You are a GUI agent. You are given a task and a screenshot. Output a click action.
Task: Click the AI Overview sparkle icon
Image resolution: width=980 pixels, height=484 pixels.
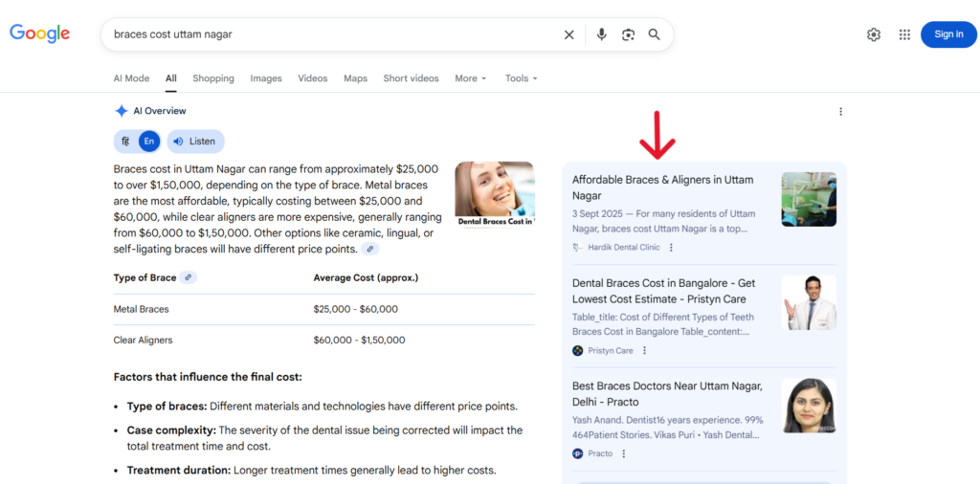click(122, 111)
